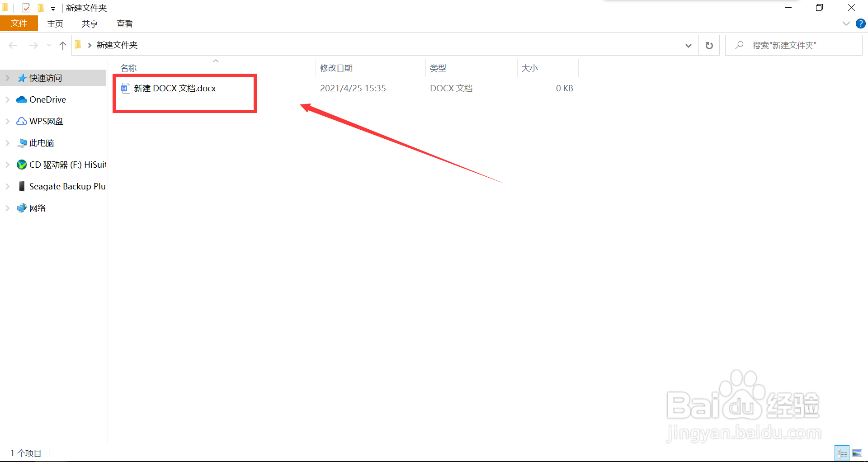Screen dimensions: 868x462
Task: Switch to details view layout
Action: [x=842, y=453]
